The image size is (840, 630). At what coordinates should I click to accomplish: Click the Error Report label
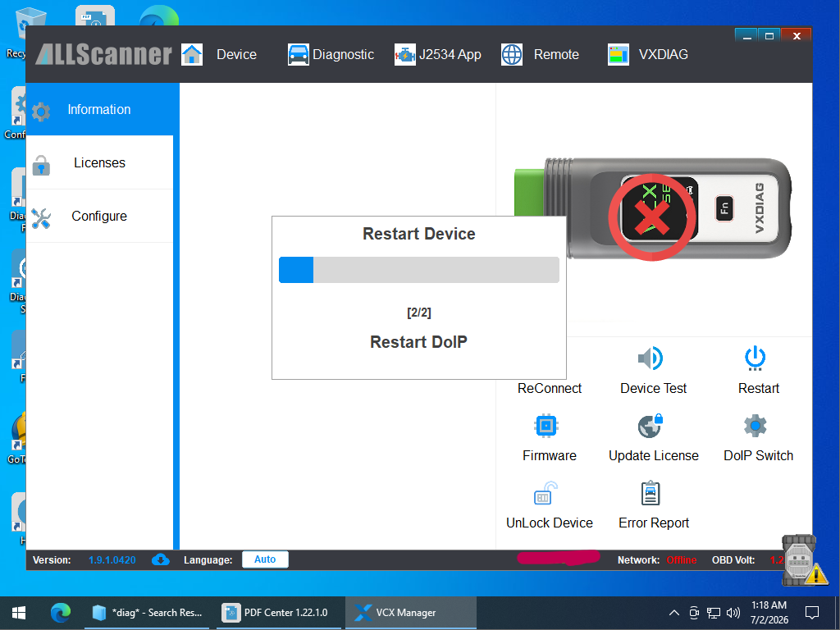click(654, 523)
